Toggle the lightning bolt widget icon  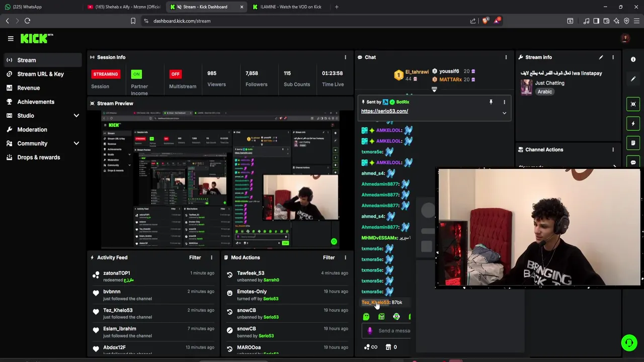pyautogui.click(x=633, y=124)
